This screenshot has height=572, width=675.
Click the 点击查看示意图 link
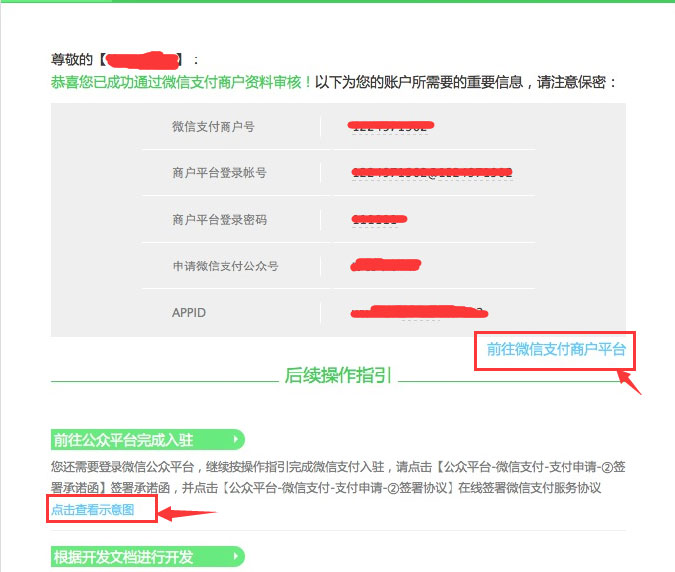click(93, 510)
